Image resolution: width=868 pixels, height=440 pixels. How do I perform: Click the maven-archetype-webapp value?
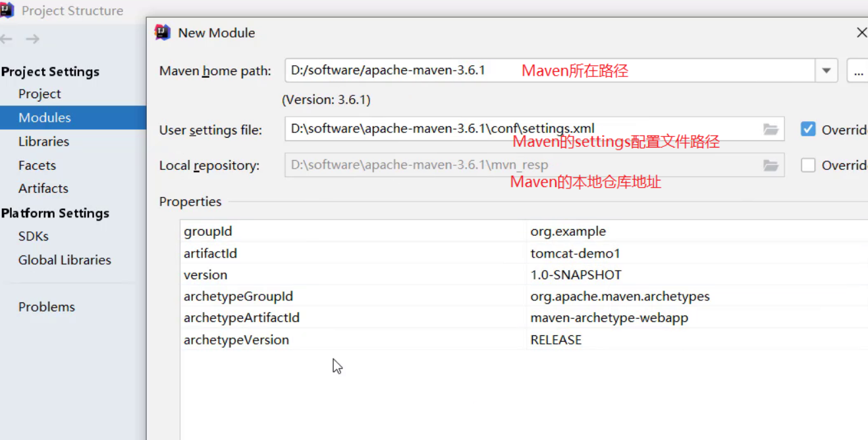coord(609,318)
